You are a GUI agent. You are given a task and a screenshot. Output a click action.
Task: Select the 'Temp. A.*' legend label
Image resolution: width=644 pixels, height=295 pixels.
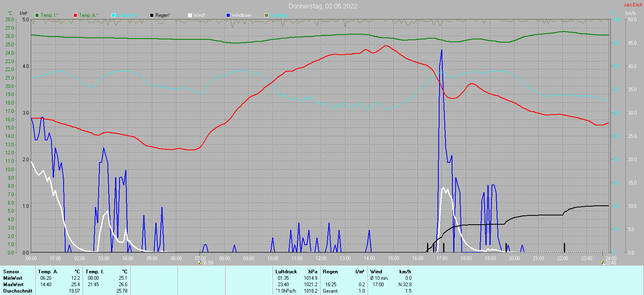88,15
